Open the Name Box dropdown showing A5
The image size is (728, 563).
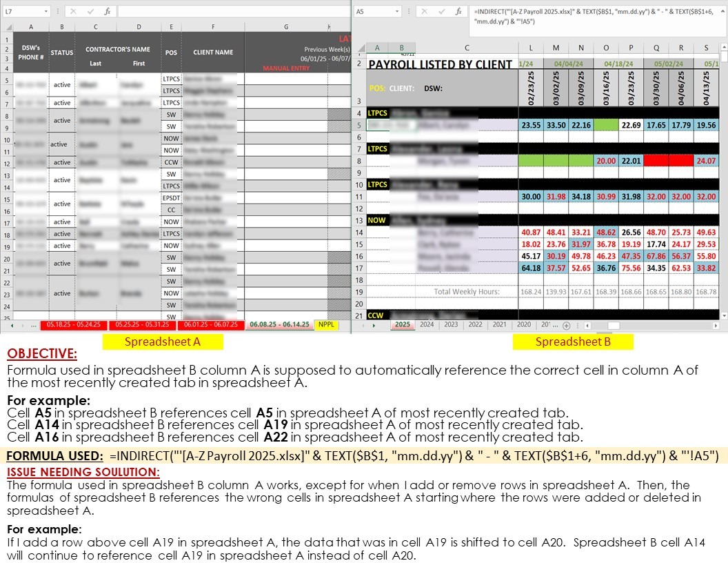click(397, 11)
